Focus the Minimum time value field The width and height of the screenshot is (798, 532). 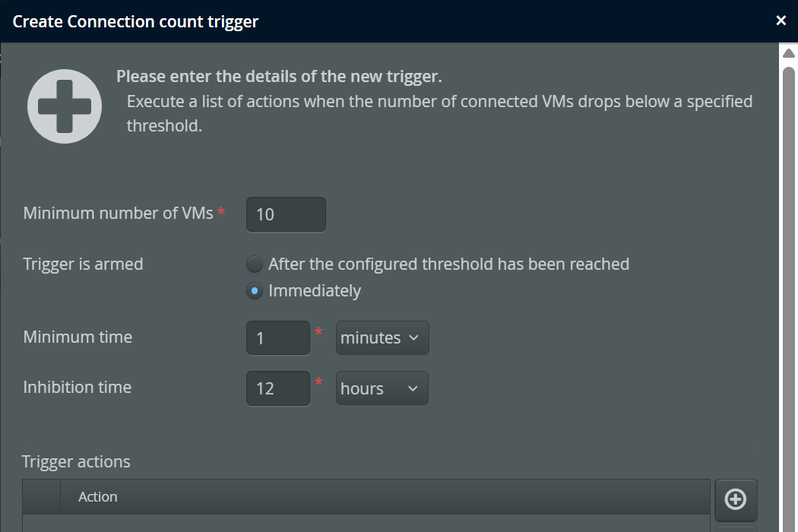click(x=277, y=338)
